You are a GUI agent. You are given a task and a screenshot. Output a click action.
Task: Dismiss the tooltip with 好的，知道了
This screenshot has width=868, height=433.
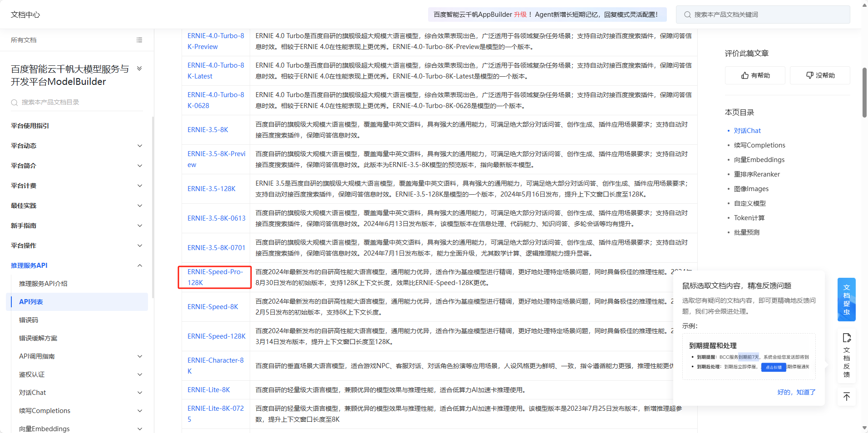pyautogui.click(x=796, y=392)
